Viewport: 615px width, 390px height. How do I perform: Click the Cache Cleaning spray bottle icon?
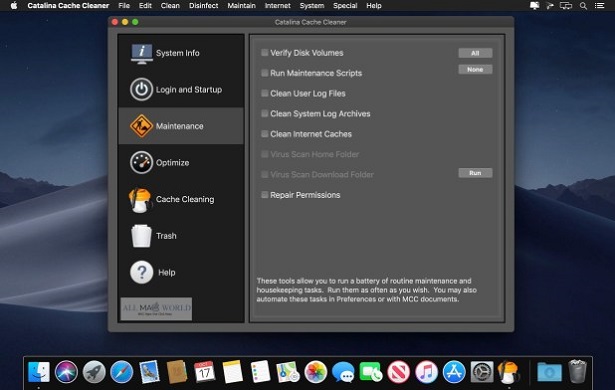[x=140, y=200]
